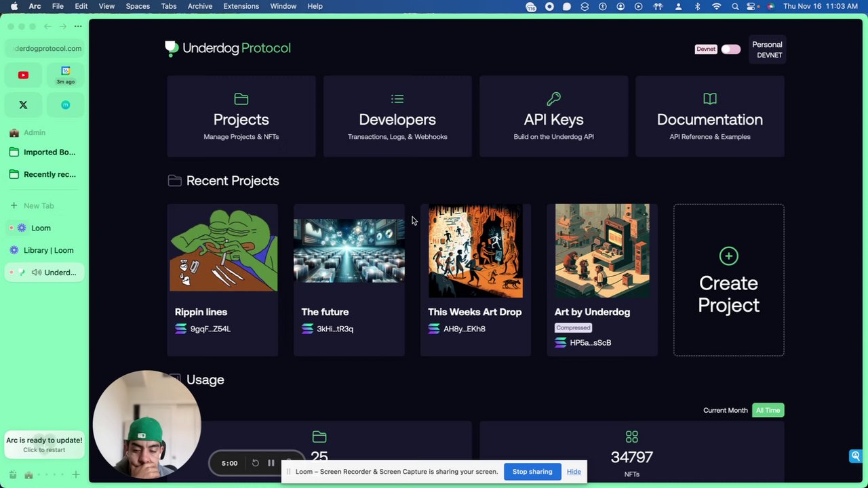868x488 pixels.
Task: Click the Hide link in sharing bar
Action: pos(574,472)
